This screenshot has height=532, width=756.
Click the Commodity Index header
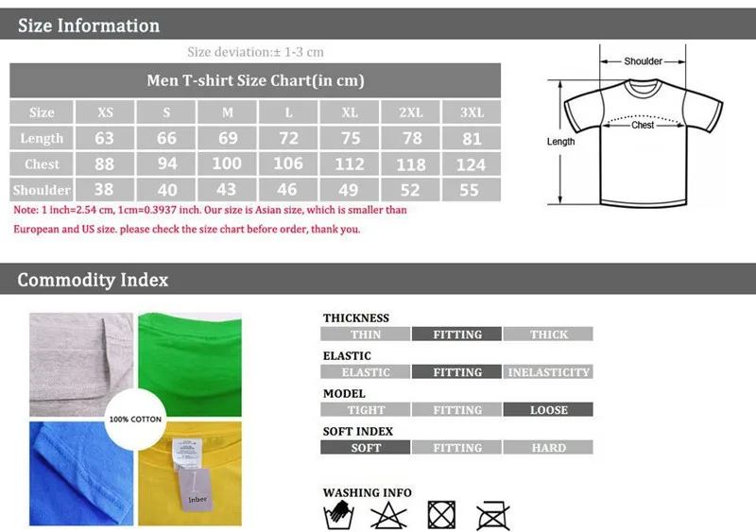pyautogui.click(x=378, y=279)
